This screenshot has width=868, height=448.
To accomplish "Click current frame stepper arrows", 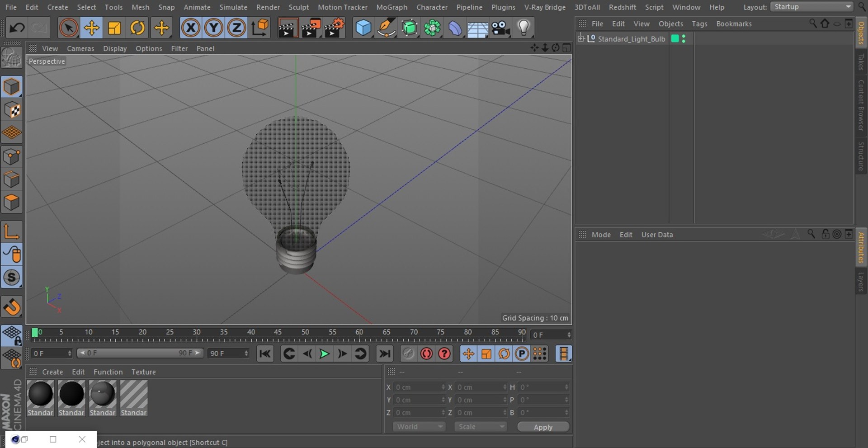I will [569, 335].
